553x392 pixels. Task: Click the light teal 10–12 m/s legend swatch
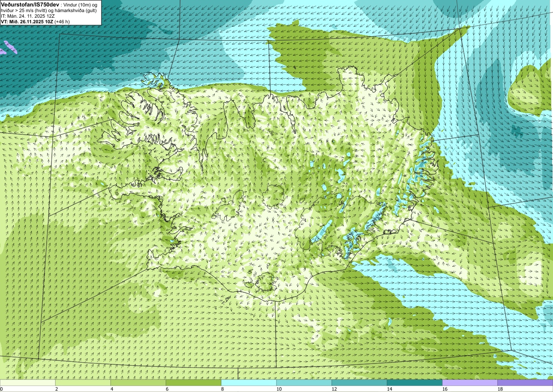(x=304, y=383)
